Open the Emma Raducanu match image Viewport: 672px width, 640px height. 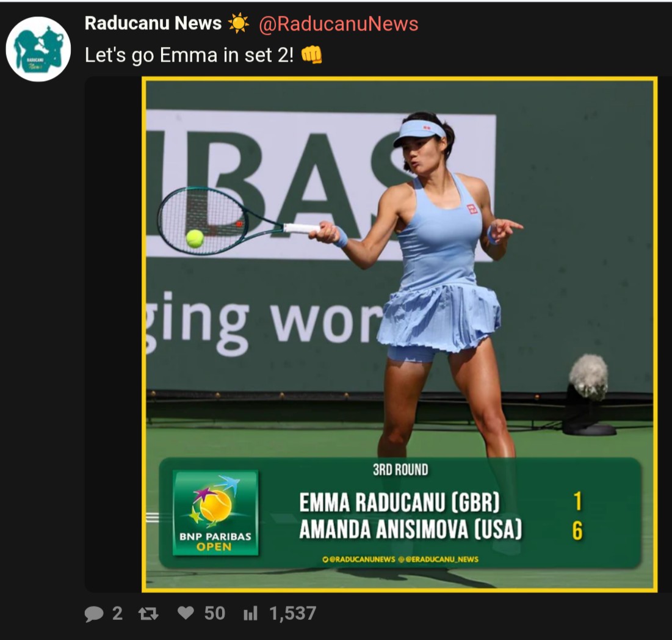399,335
